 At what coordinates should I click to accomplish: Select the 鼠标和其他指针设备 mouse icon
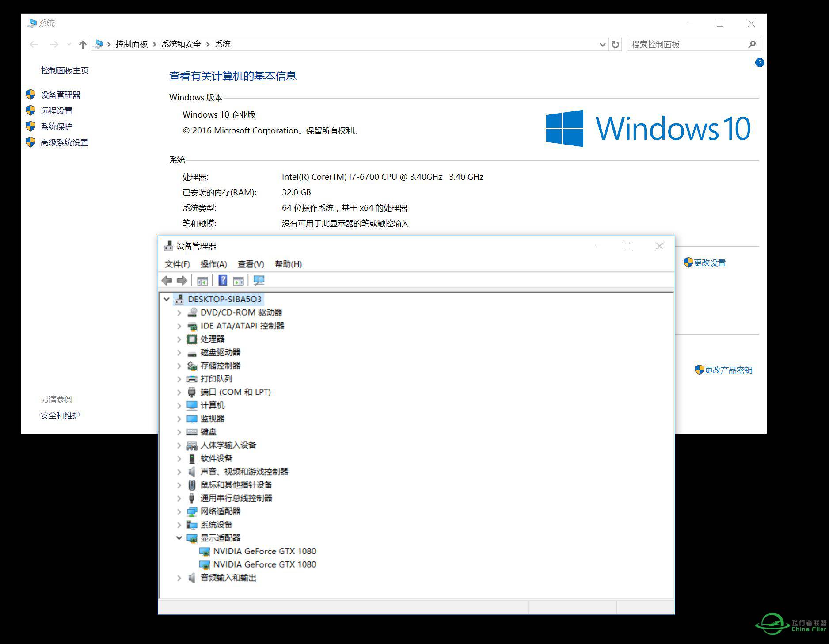tap(192, 485)
